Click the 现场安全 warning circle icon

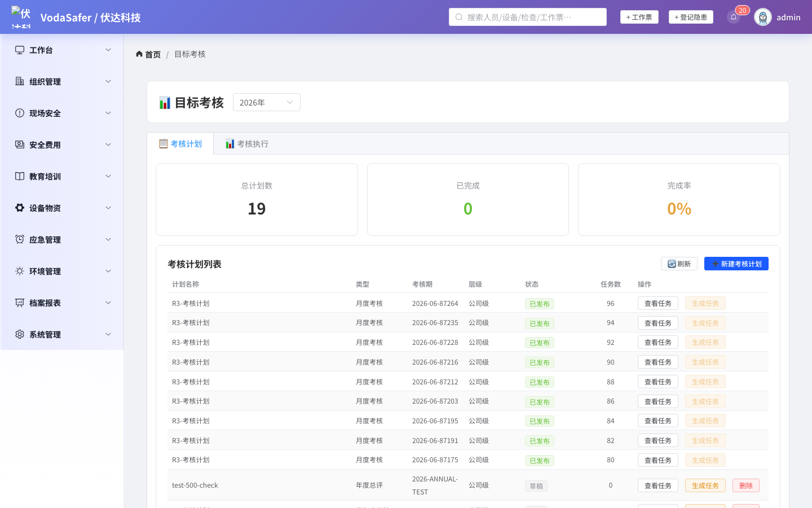point(20,113)
